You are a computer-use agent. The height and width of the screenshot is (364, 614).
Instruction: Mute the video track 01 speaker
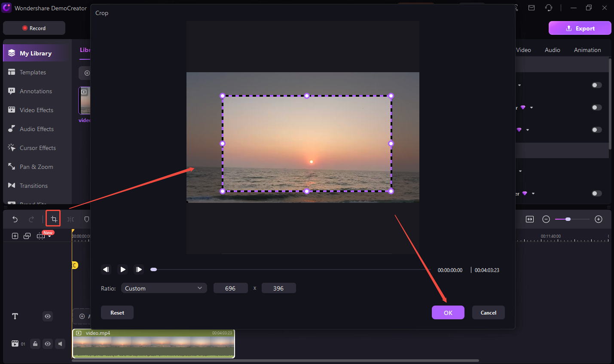60,343
